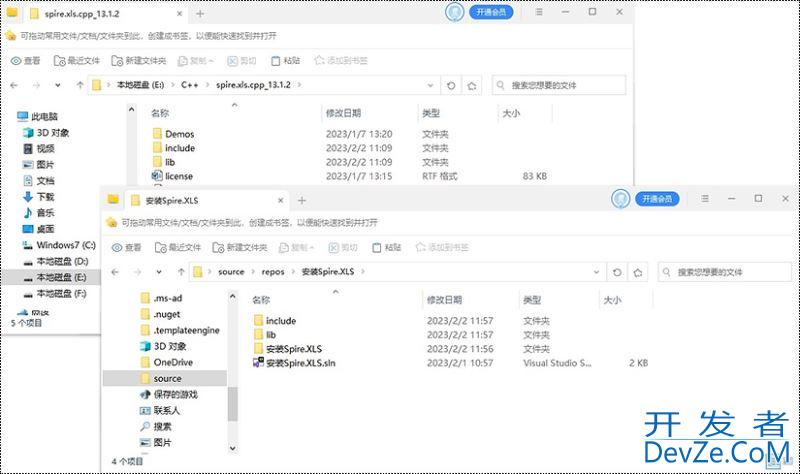Click refresh icon in 安装Spire.XLS window
Image resolution: width=800 pixels, height=474 pixels.
[617, 272]
